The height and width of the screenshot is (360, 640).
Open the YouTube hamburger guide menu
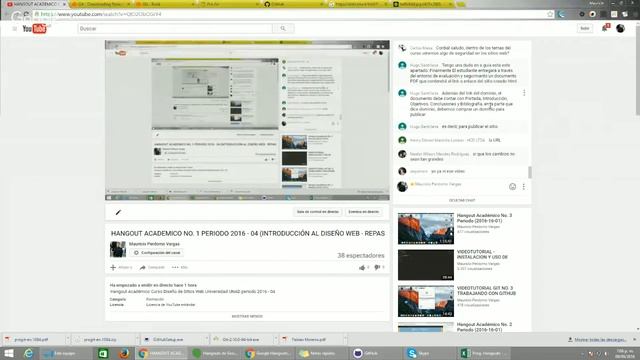pyautogui.click(x=15, y=29)
